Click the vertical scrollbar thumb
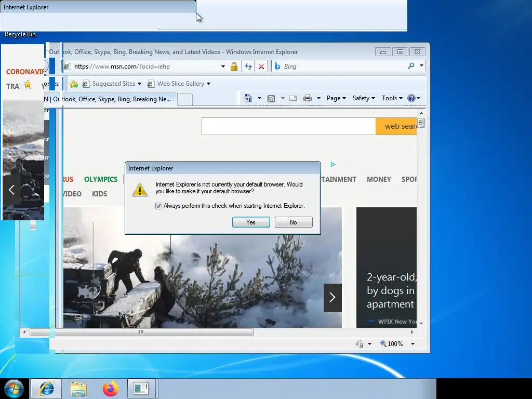This screenshot has width=532, height=399. [421, 123]
